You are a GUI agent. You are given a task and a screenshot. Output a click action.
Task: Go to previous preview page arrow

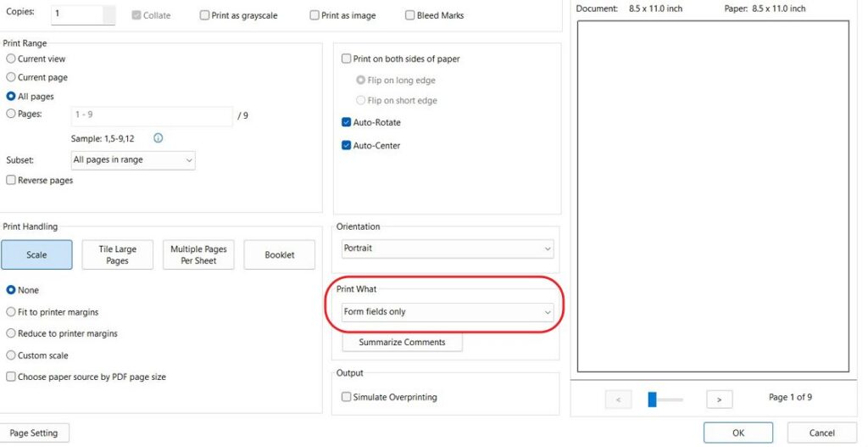(618, 399)
